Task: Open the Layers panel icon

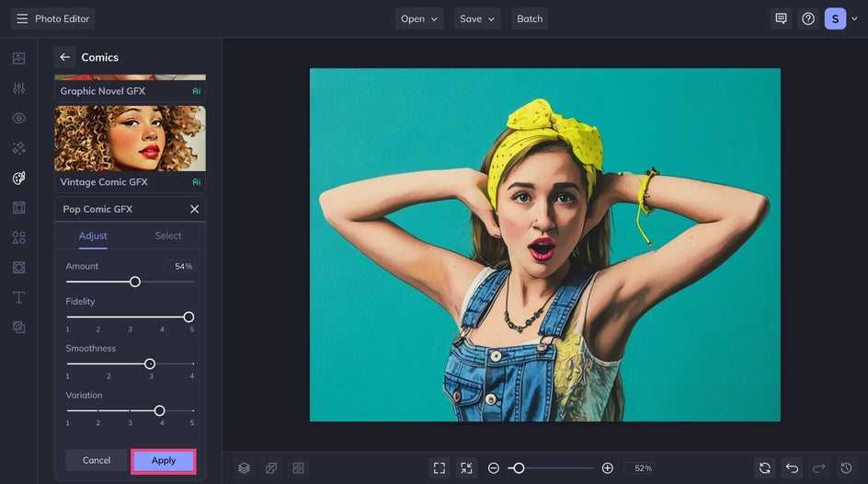Action: point(244,468)
